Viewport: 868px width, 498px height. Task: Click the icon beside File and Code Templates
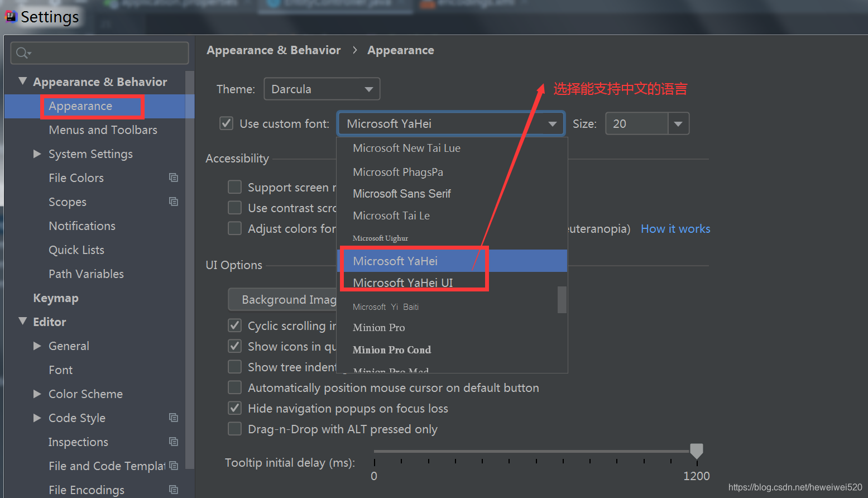(174, 466)
